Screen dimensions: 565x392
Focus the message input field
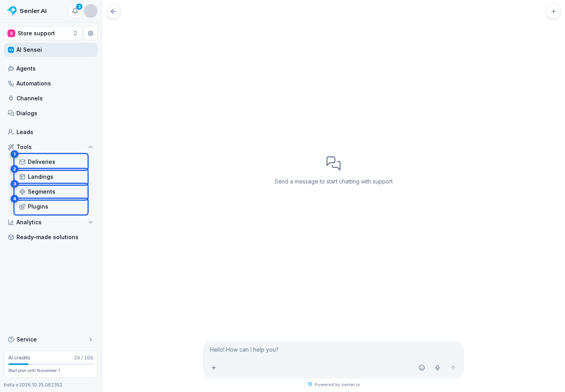coord(334,350)
